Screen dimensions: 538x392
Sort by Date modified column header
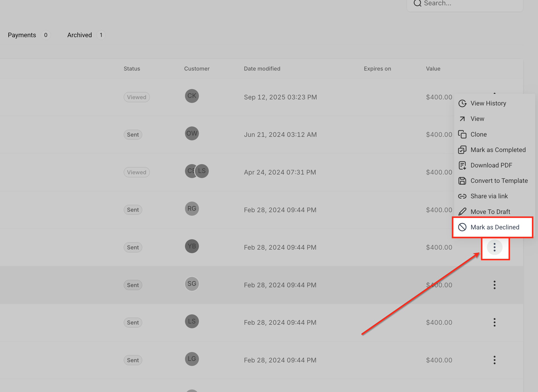[262, 69]
